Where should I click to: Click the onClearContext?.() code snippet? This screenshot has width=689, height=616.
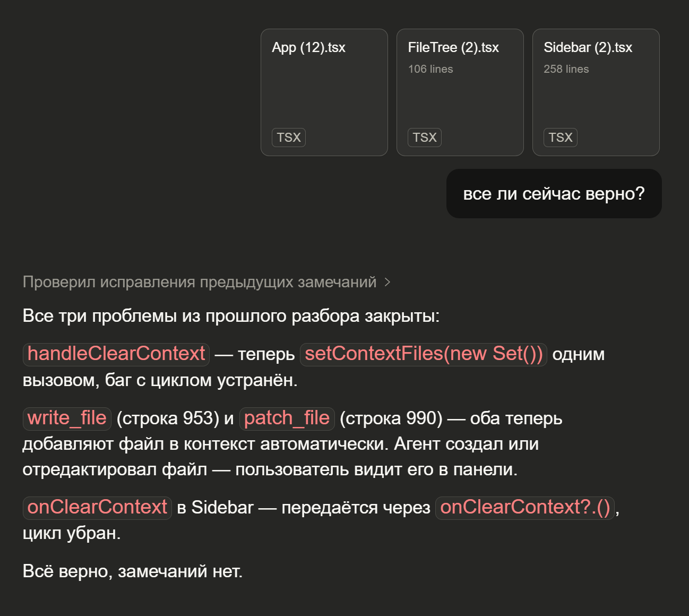coord(524,508)
